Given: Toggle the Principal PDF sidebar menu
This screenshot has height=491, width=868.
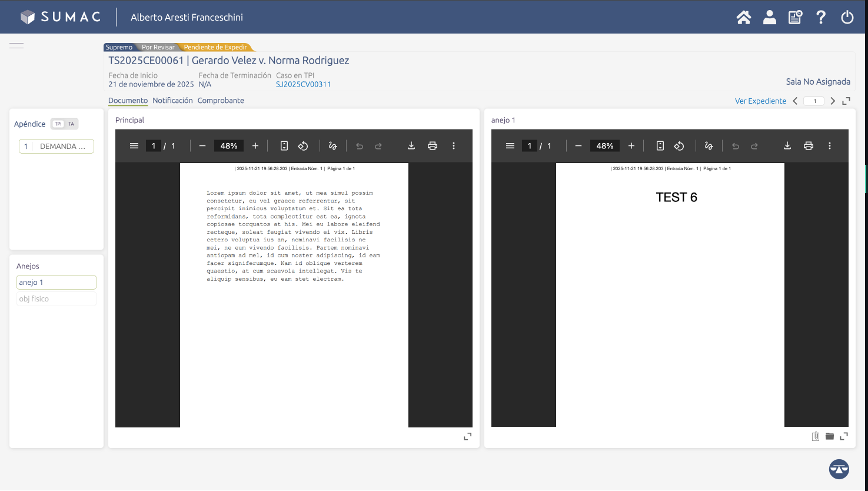Looking at the screenshot, I should coord(134,146).
